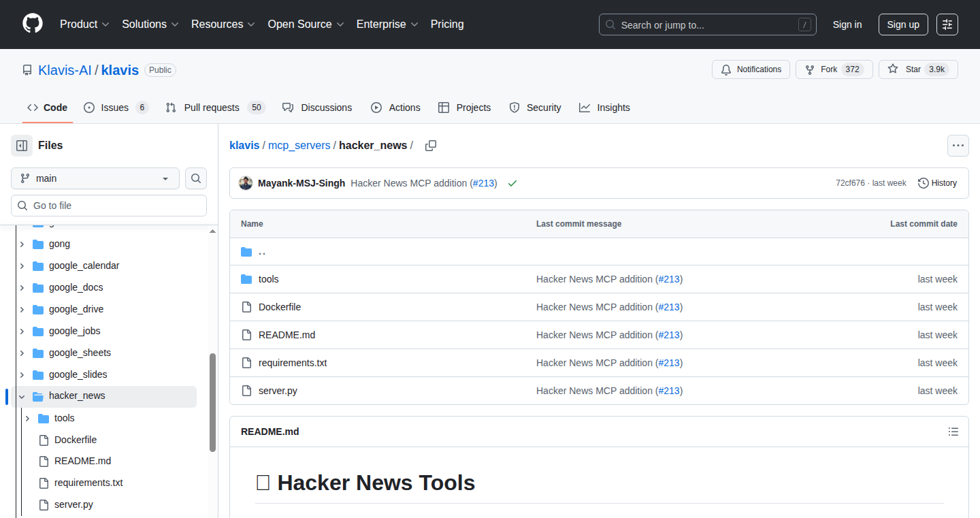Switch to the Security tab
Viewport: 980px width, 518px height.
[535, 108]
